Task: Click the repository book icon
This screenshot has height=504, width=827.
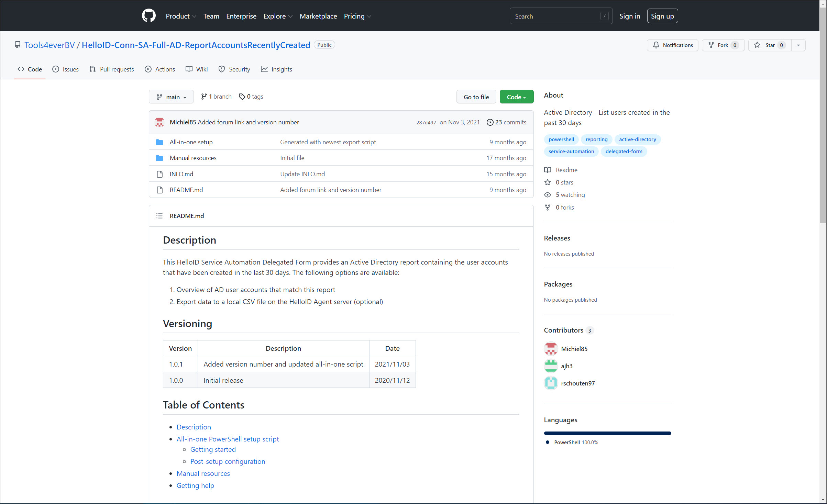Action: click(x=18, y=45)
